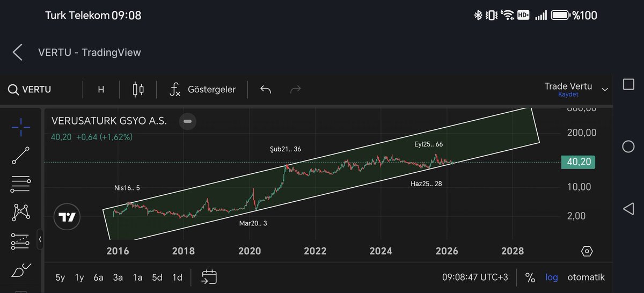Click the Mar20.. 3 annotation
Viewport: 644px width, 293px height.
point(253,223)
